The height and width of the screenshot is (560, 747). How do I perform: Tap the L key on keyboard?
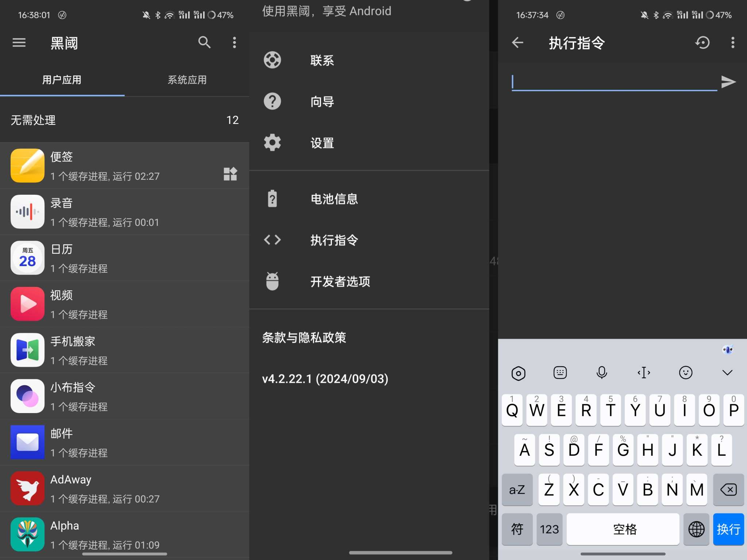[721, 450]
